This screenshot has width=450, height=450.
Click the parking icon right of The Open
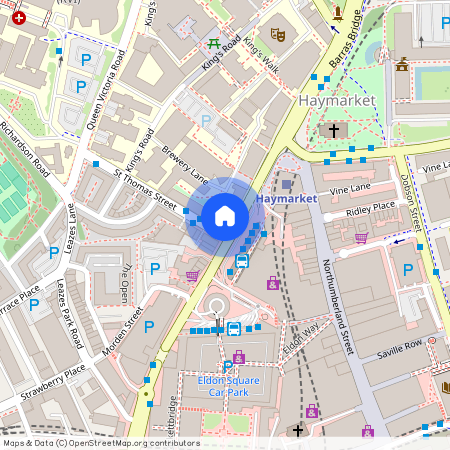(155, 269)
